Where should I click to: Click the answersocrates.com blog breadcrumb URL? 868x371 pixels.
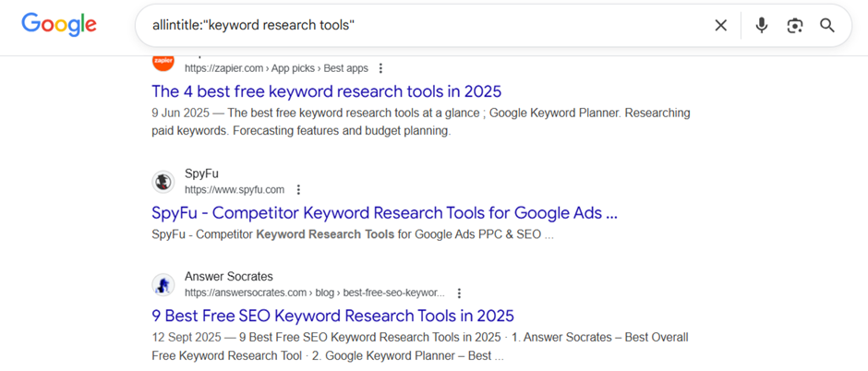point(314,293)
